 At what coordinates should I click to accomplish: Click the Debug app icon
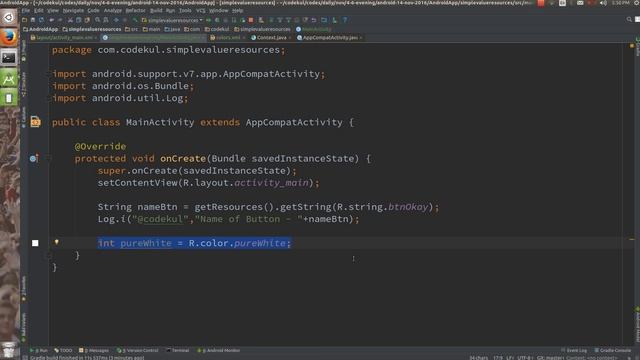point(217,20)
